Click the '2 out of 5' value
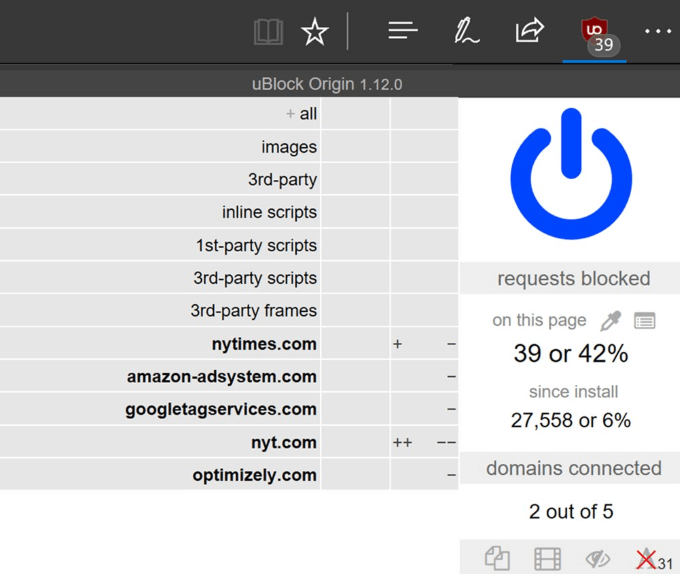 coord(571,512)
